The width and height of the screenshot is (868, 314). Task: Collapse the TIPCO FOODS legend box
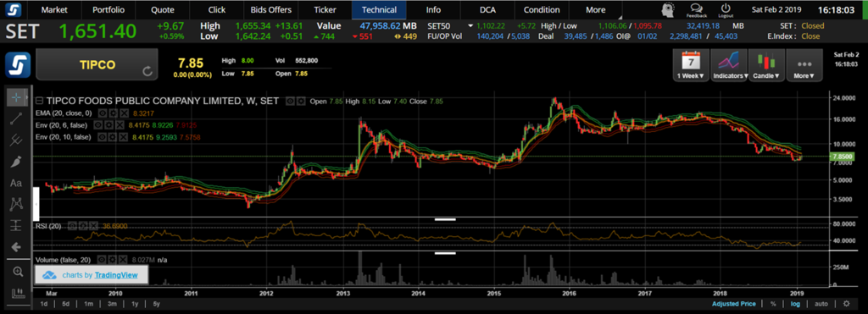39,102
